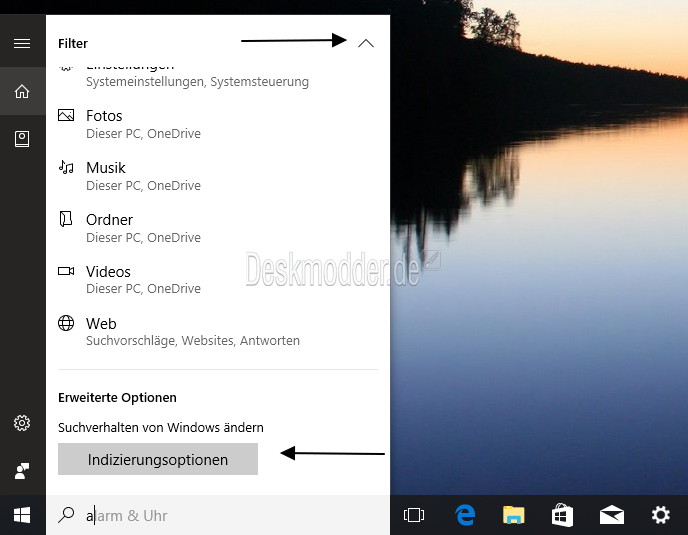Screen dimensions: 688x535
Task: Click the Indizierungsoptionen button
Action: click(x=158, y=459)
